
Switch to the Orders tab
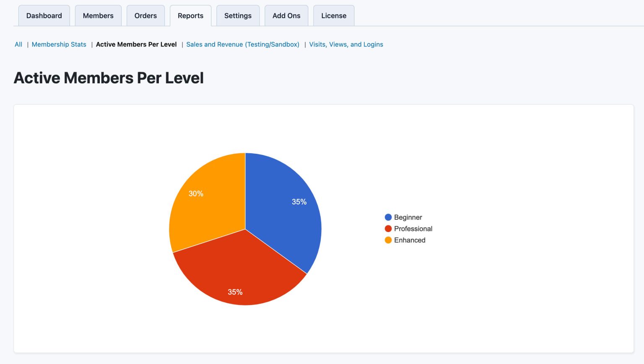(x=145, y=15)
